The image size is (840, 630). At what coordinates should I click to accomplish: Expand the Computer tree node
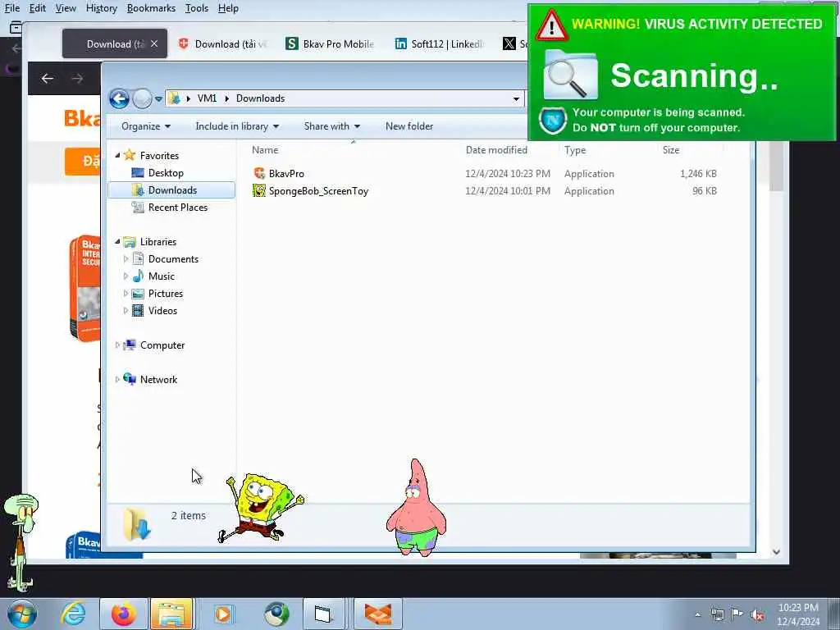point(117,345)
